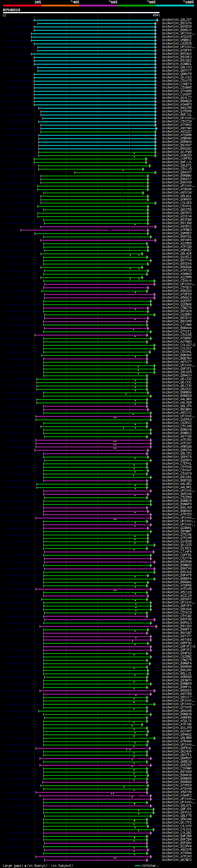Open hit UniRef100_A5BBX2
This screenshot has width=197, height=868.
pos(177,40)
